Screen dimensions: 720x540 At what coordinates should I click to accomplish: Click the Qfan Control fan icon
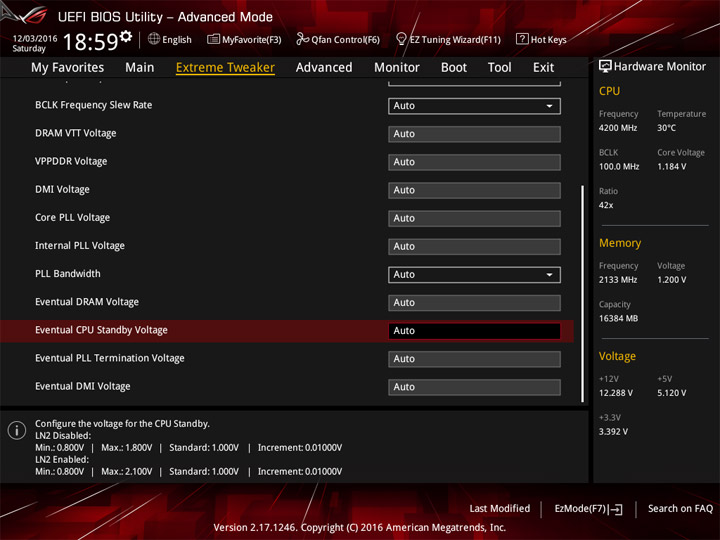tap(302, 39)
